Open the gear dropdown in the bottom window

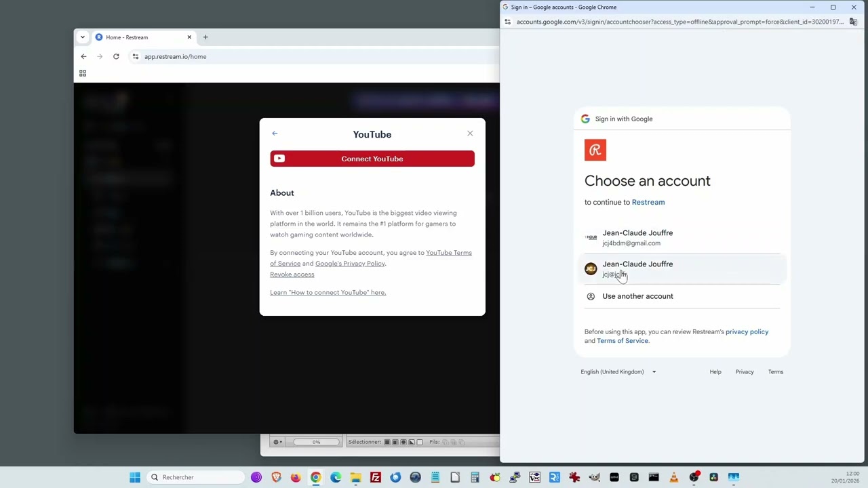tap(277, 442)
